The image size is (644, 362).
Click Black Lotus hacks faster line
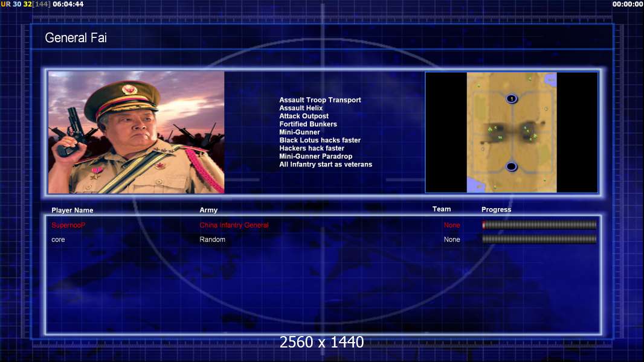click(x=320, y=140)
